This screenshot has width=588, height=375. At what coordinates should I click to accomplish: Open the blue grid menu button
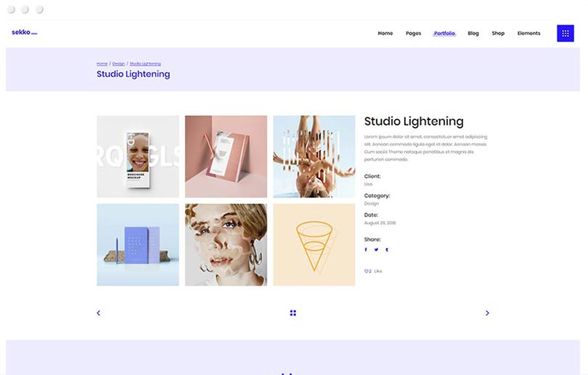tap(565, 33)
